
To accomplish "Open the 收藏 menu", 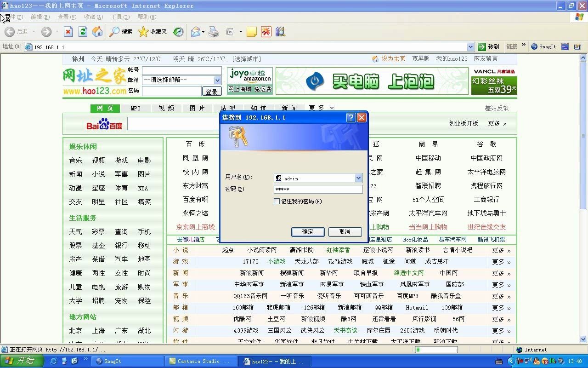I will click(x=93, y=17).
